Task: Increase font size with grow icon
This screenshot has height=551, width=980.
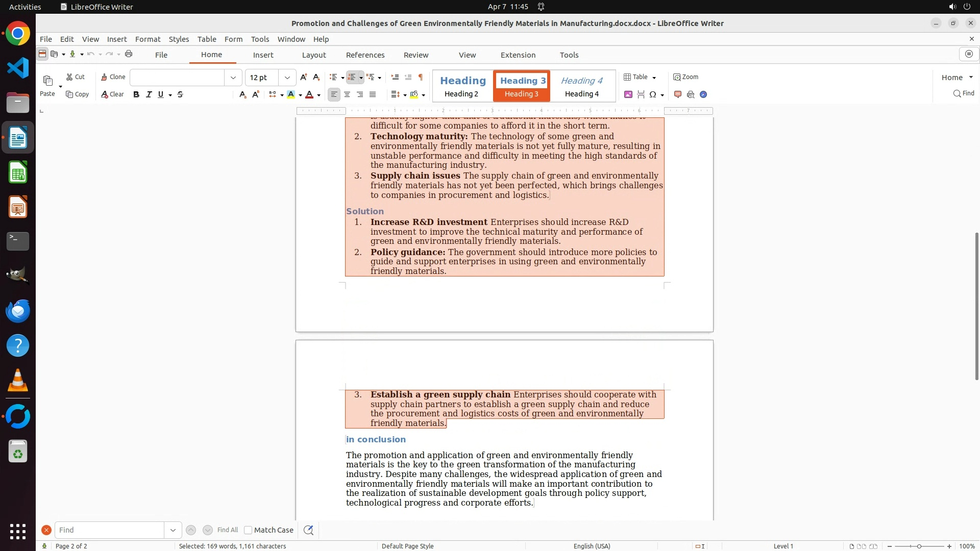Action: [x=304, y=77]
